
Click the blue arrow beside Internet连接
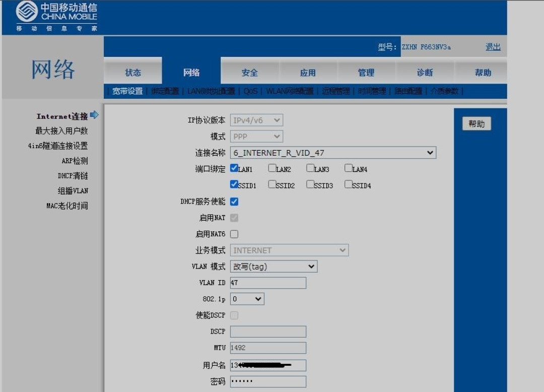point(94,115)
